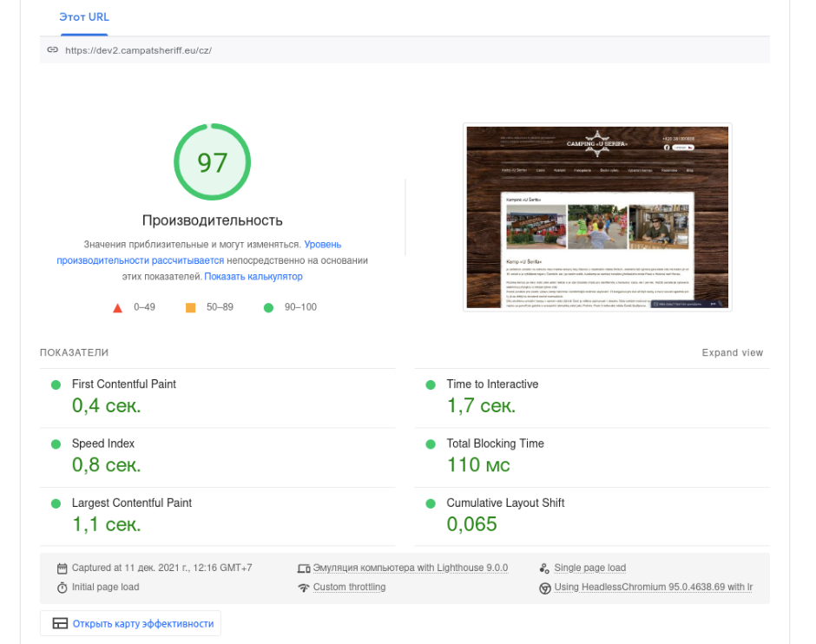Click the stopwatch icon beside Initial page load
The height and width of the screenshot is (644, 816).
(62, 588)
